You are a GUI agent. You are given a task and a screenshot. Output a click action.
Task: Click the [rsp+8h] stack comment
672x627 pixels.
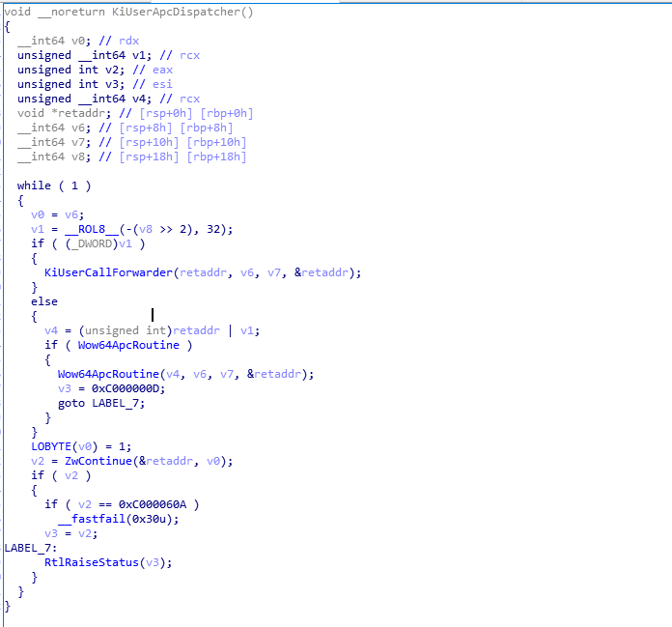[146, 128]
